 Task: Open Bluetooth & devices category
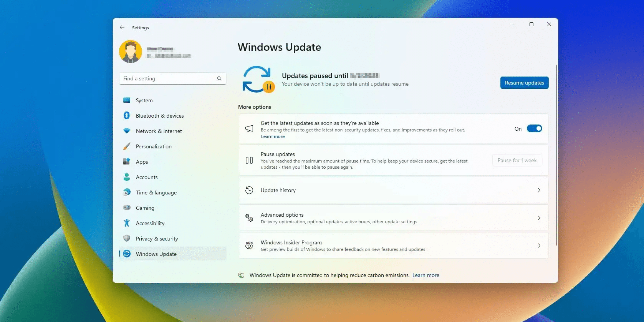point(173,116)
